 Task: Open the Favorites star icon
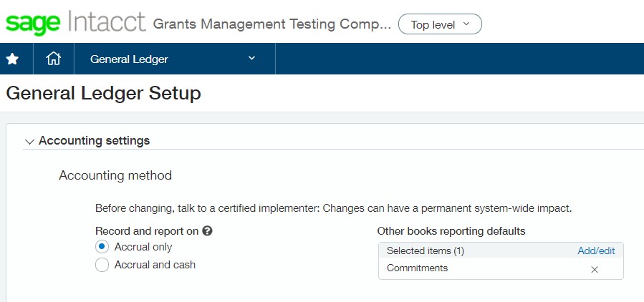click(12, 59)
